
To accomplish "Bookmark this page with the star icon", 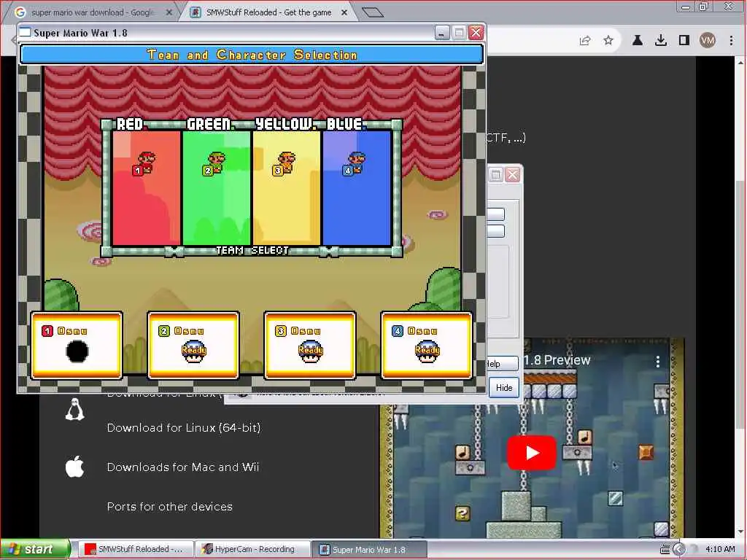I will tap(608, 41).
